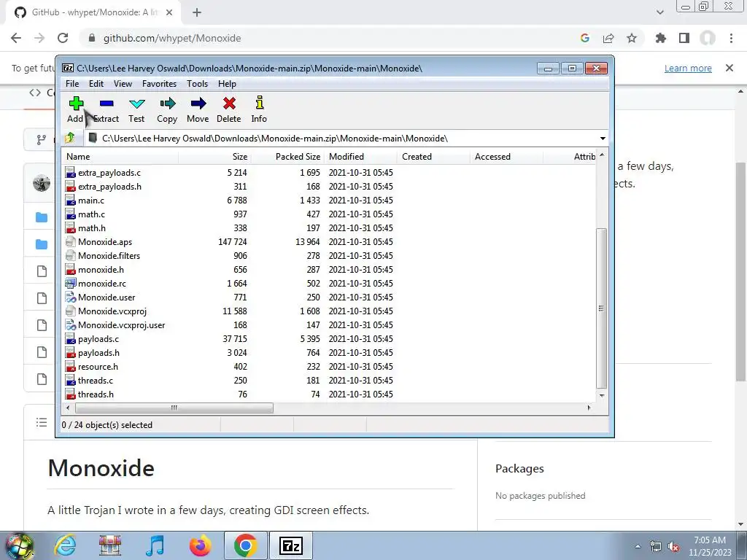The height and width of the screenshot is (560, 747).
Task: Click the vertical scrollbar thumb in file list
Action: click(602, 308)
